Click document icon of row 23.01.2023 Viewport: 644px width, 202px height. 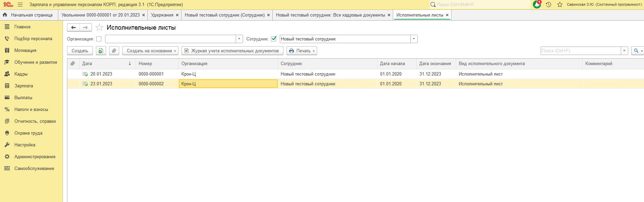[x=85, y=84]
